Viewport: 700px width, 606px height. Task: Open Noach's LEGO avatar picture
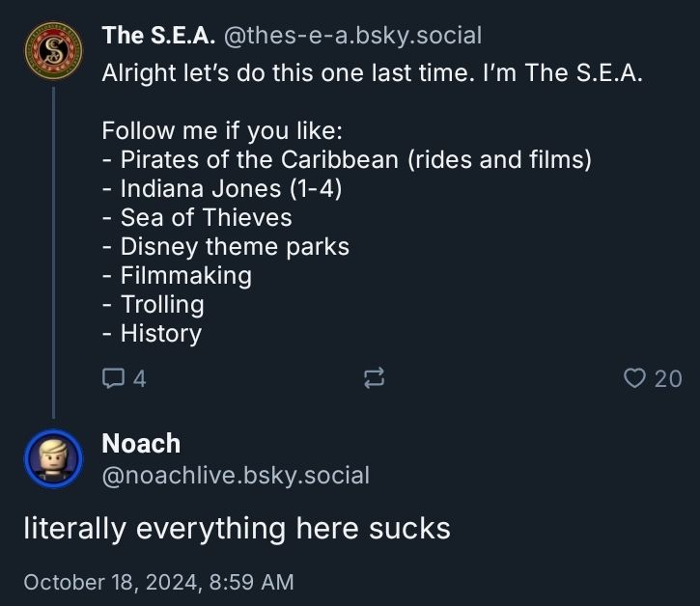tap(53, 458)
